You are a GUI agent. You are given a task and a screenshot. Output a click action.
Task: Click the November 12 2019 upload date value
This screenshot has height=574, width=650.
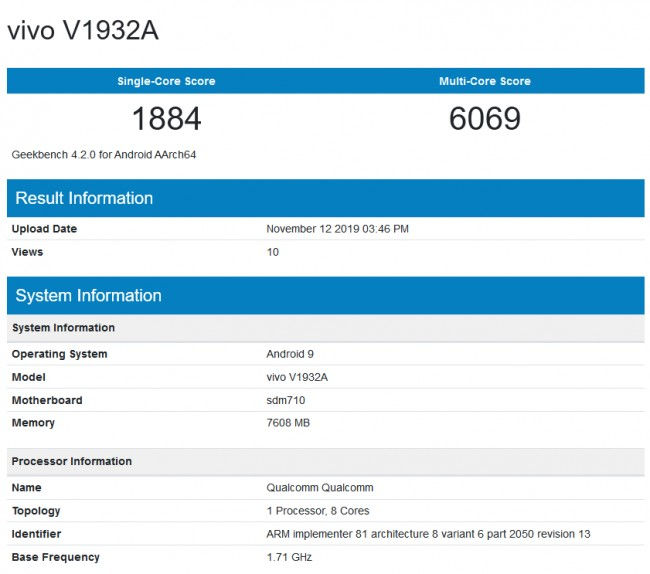tap(337, 229)
